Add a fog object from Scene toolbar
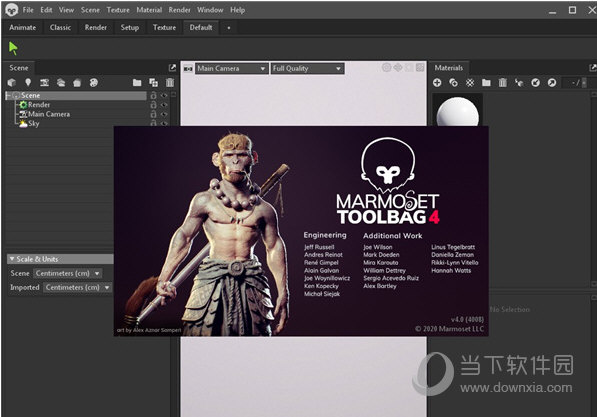597x417 pixels. 61,83
